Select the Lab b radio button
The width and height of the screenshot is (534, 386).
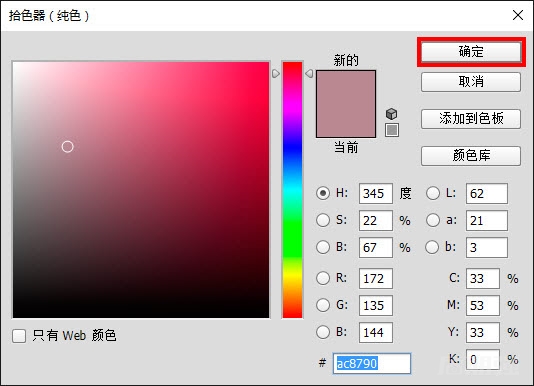432,247
